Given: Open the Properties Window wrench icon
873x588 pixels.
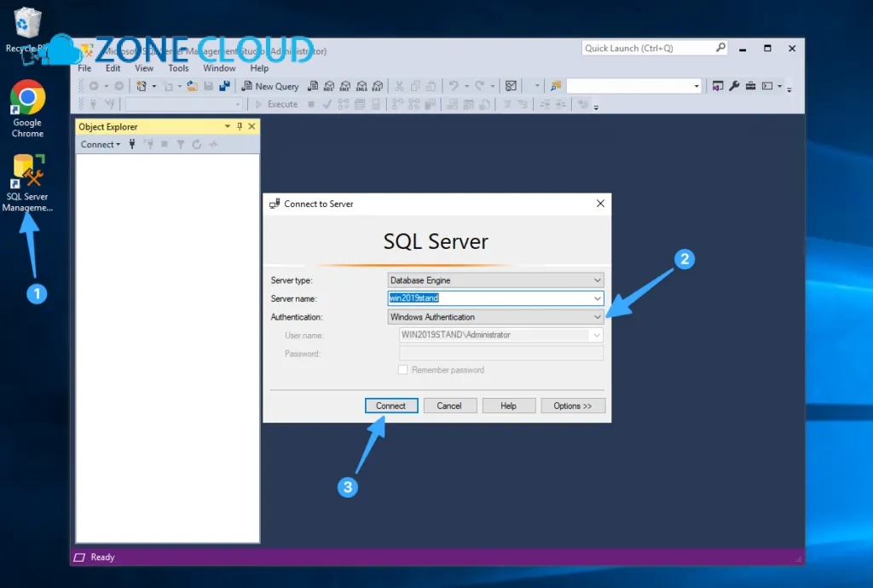Looking at the screenshot, I should click(734, 86).
